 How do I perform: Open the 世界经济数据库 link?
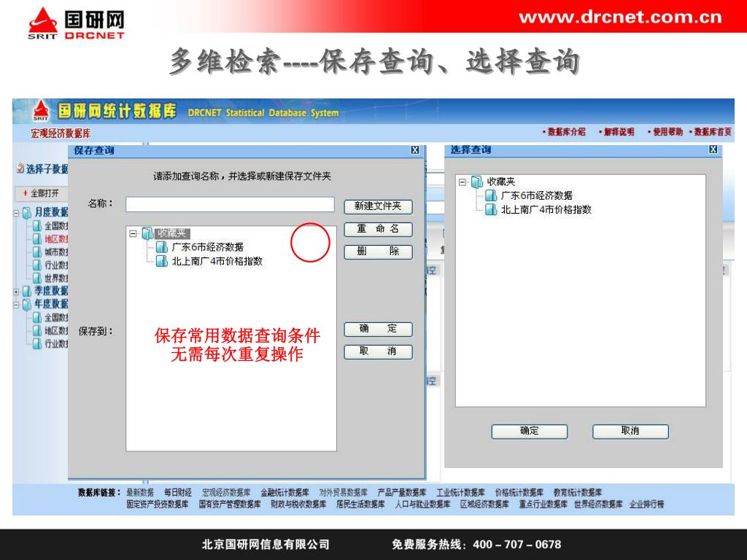pyautogui.click(x=598, y=505)
